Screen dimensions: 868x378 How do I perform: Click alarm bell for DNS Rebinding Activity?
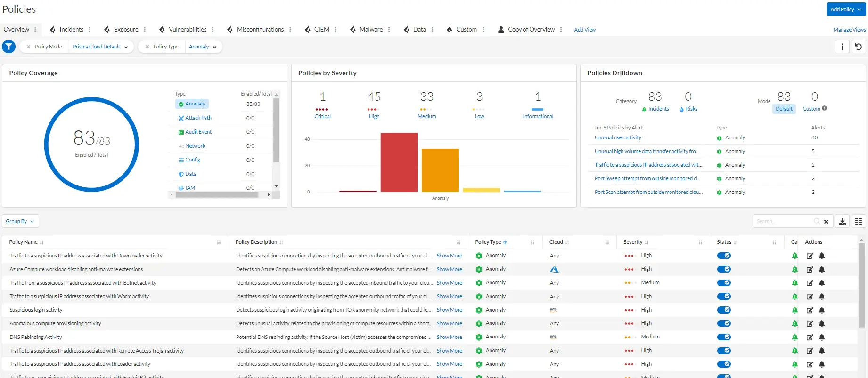pyautogui.click(x=822, y=338)
